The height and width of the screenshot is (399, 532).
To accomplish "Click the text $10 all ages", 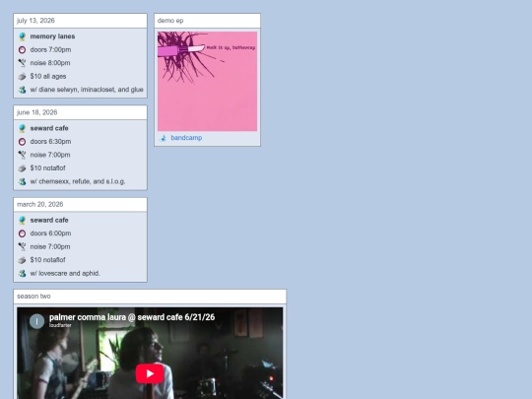I will pos(48,76).
